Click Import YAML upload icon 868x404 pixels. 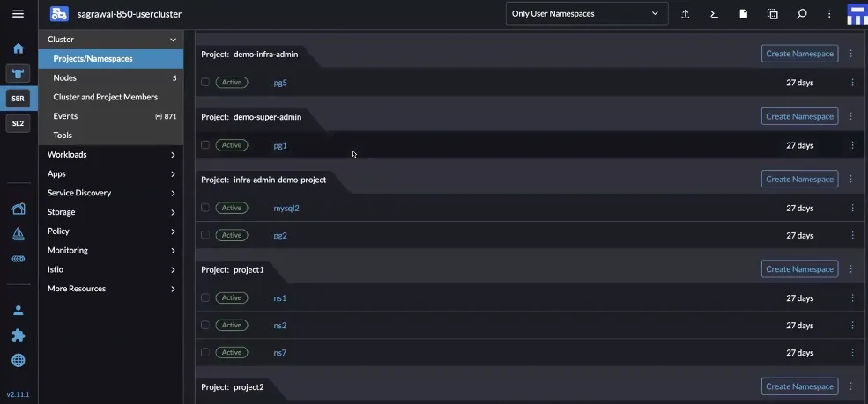coord(686,14)
